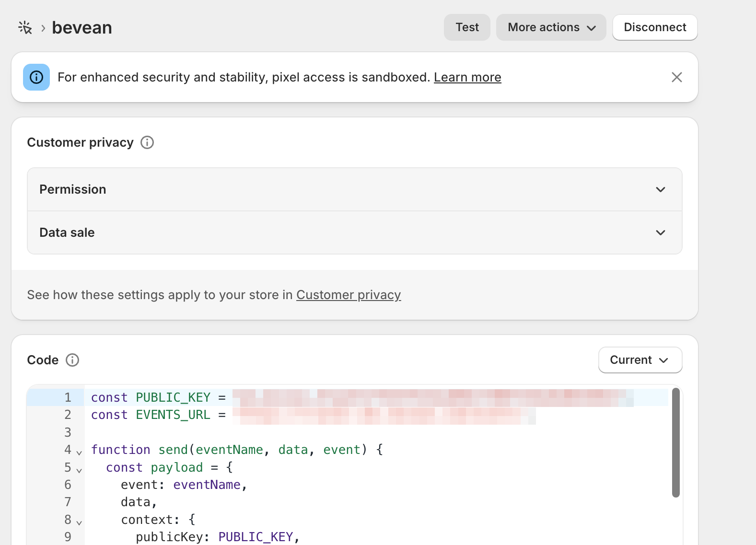The image size is (756, 545).
Task: Click 'context: {' on line 8
Action: (x=158, y=520)
